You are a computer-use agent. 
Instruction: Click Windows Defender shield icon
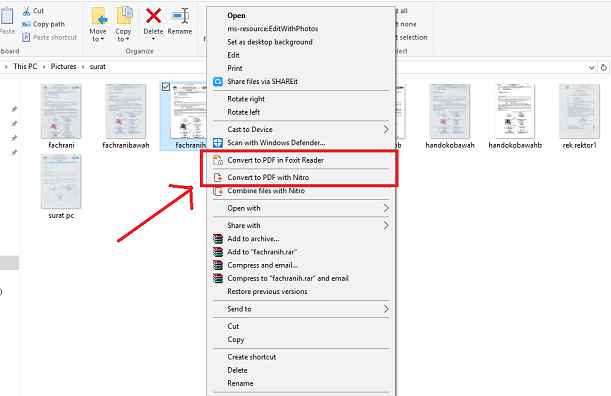[x=218, y=143]
